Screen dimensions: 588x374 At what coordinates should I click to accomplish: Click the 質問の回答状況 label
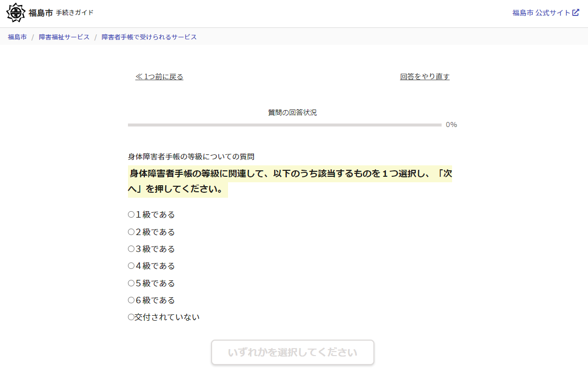click(292, 113)
